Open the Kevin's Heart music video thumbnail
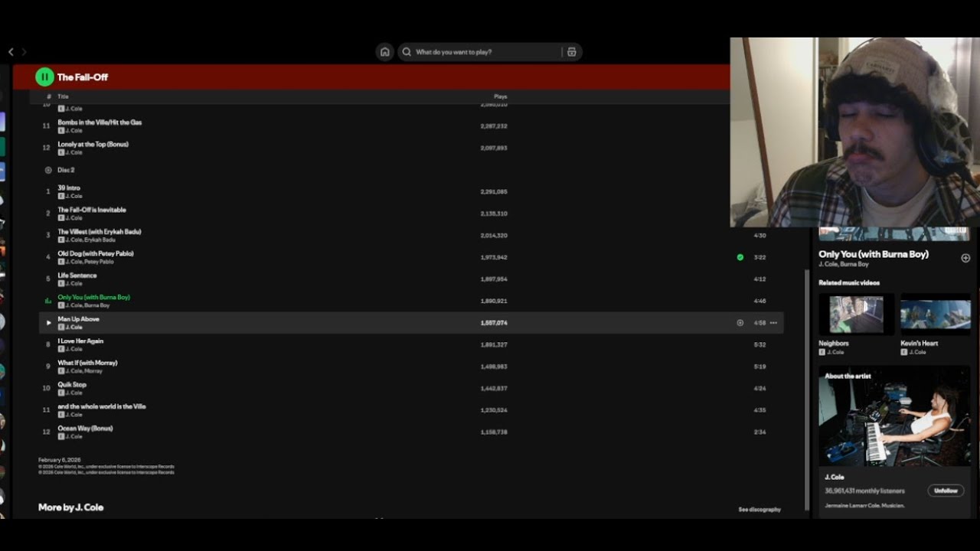 pos(936,314)
